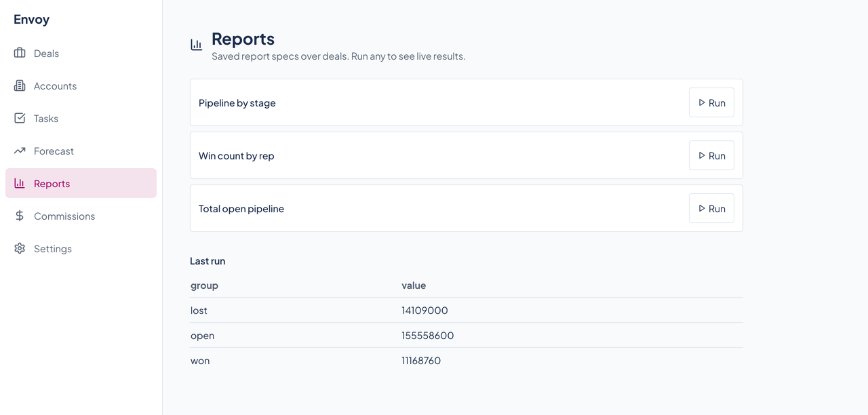
Task: Click the value 155558600
Action: [428, 336]
